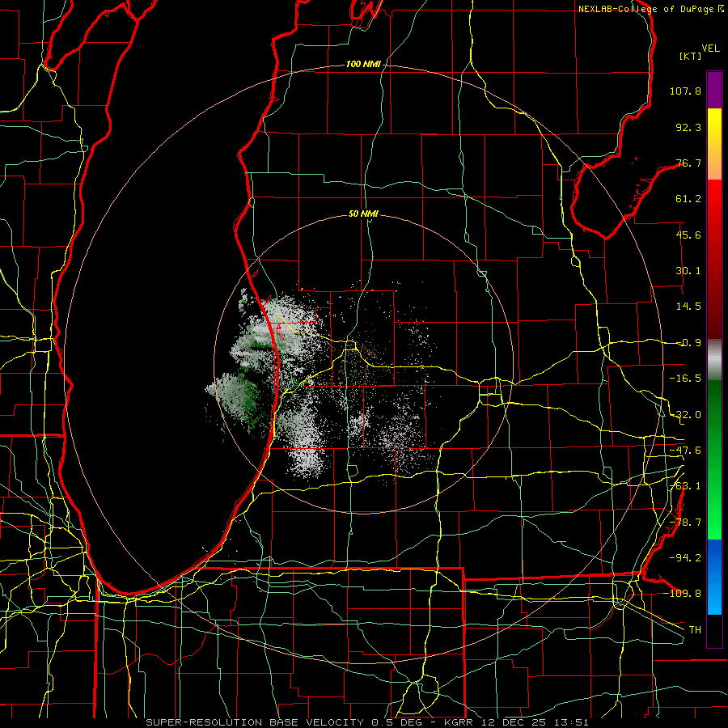Viewport: 728px width, 728px height.
Task: Select the 30.1 scale value
Action: click(x=688, y=271)
